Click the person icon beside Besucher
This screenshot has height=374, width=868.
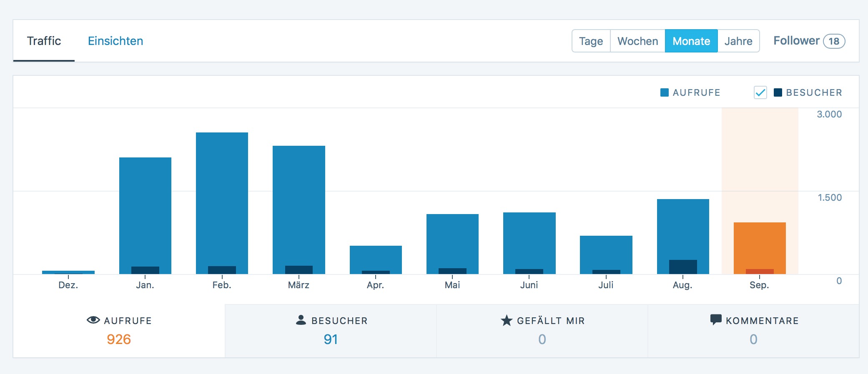[x=301, y=320]
